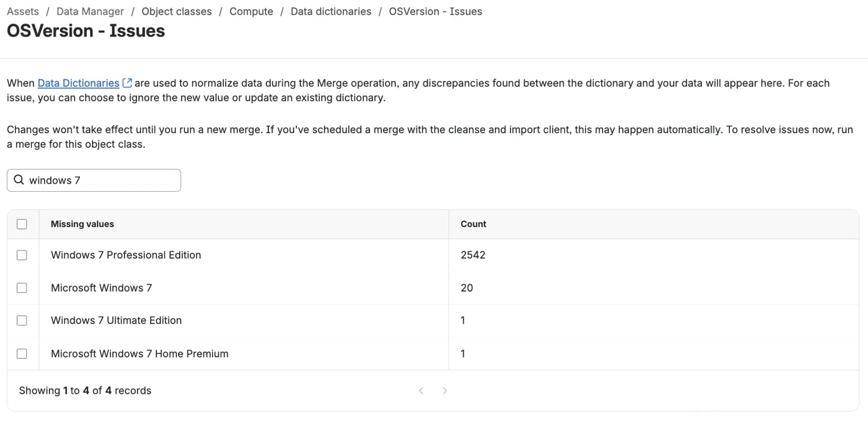This screenshot has width=868, height=428.
Task: Click the external link icon beside Data Dictionaries
Action: point(127,83)
